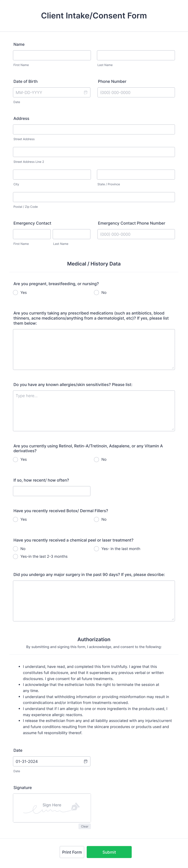Click the Emergency Contact Phone Number field

tap(136, 234)
